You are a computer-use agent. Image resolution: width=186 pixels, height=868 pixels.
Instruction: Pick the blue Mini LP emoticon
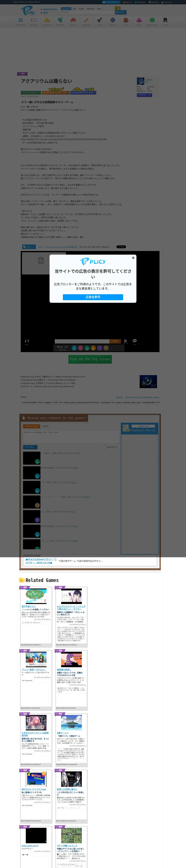pos(74,348)
